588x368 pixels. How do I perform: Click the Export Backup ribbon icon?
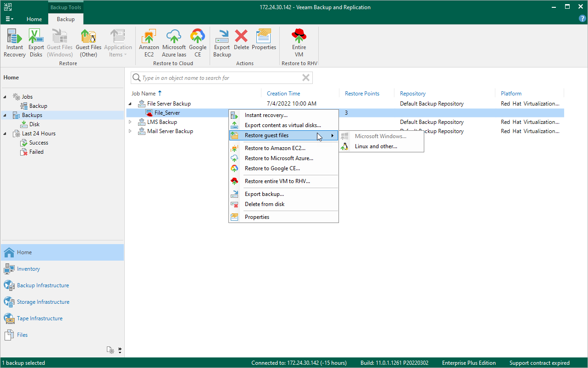click(x=222, y=43)
